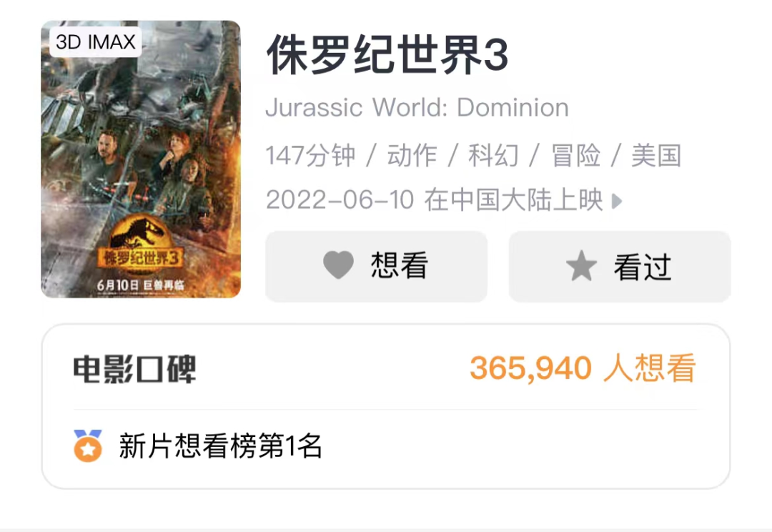Tap the star icon on 看过 button

[x=581, y=265]
